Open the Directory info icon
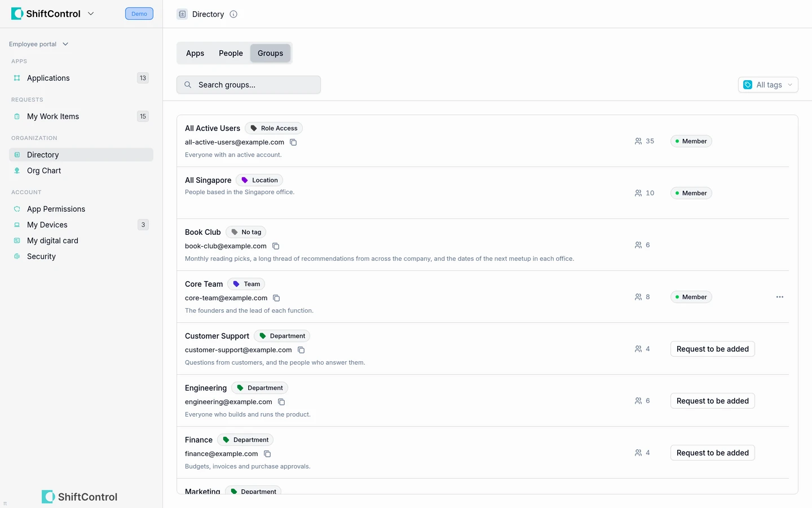The image size is (812, 508). pos(233,14)
